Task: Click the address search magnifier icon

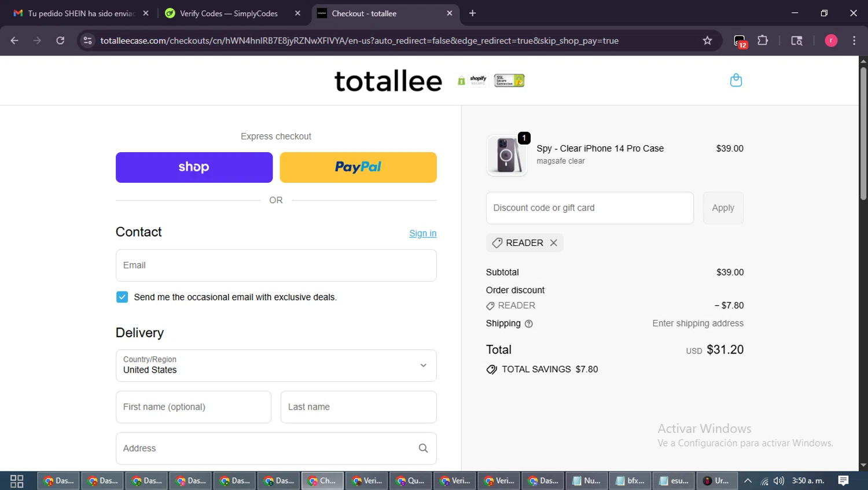Action: coord(423,448)
